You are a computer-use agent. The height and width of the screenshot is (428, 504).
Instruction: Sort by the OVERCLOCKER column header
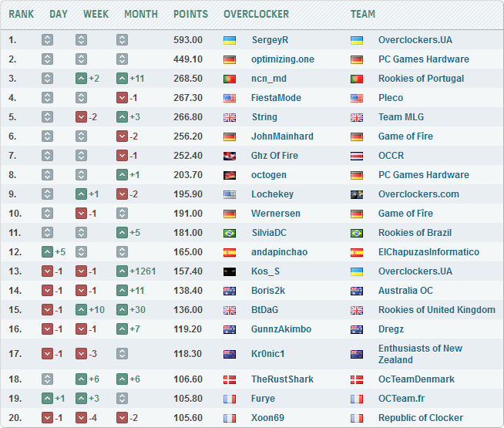(257, 14)
